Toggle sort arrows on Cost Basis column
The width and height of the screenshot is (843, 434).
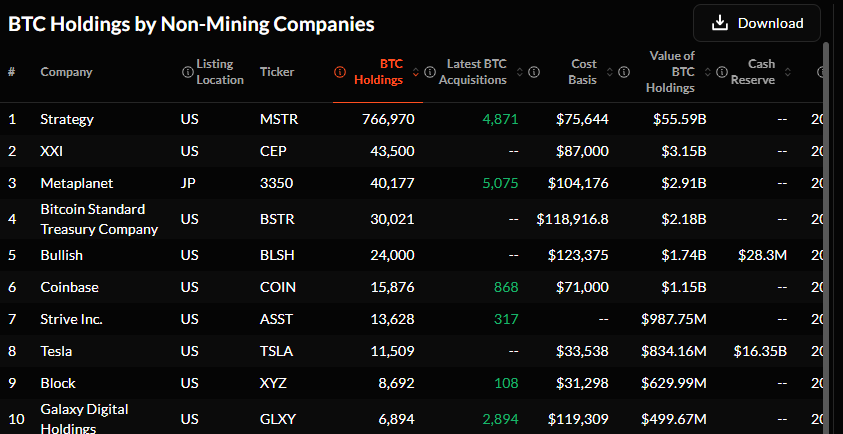609,72
